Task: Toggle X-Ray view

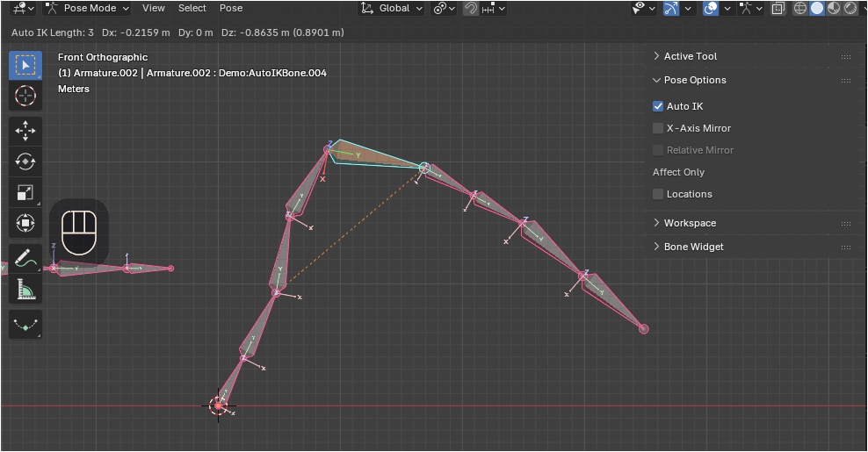Action: click(x=778, y=8)
